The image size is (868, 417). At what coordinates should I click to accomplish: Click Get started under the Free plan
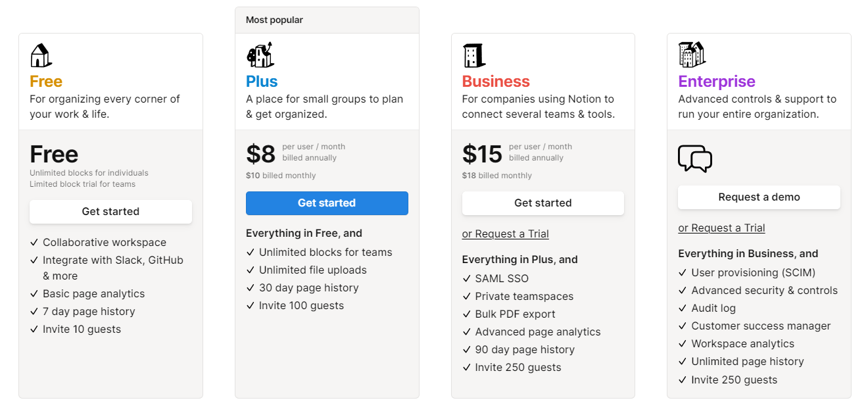pyautogui.click(x=110, y=212)
